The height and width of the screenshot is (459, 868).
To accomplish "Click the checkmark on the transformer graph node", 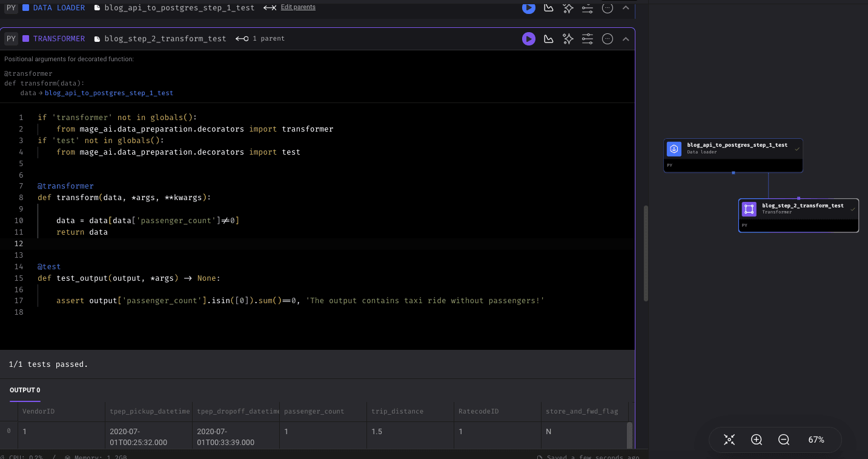I will [x=852, y=209].
